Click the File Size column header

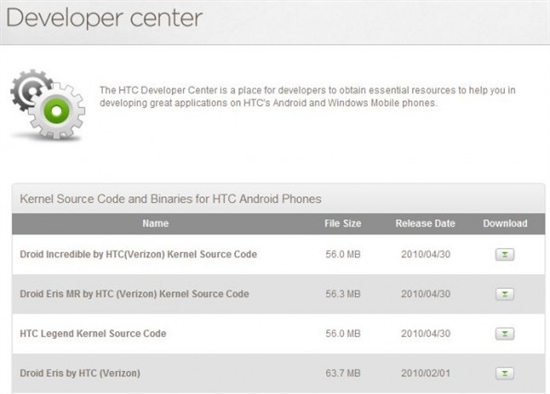click(x=343, y=223)
